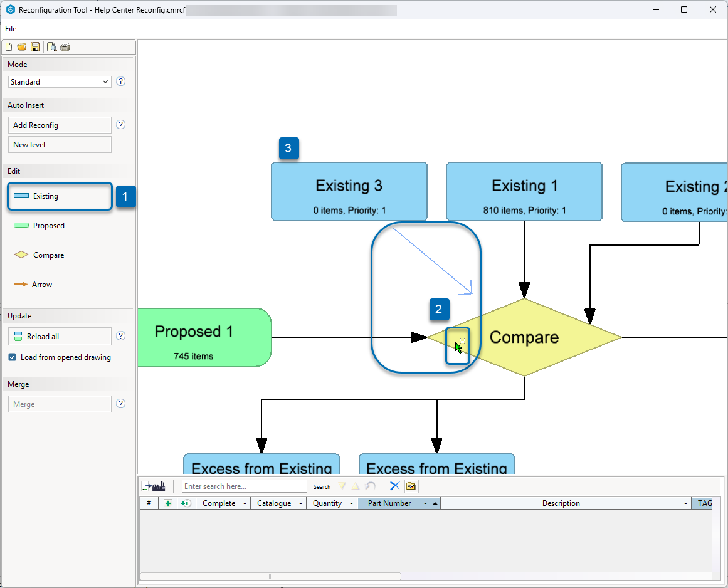Viewport: 728px width, 588px height.
Task: Click the search input field
Action: coord(244,486)
